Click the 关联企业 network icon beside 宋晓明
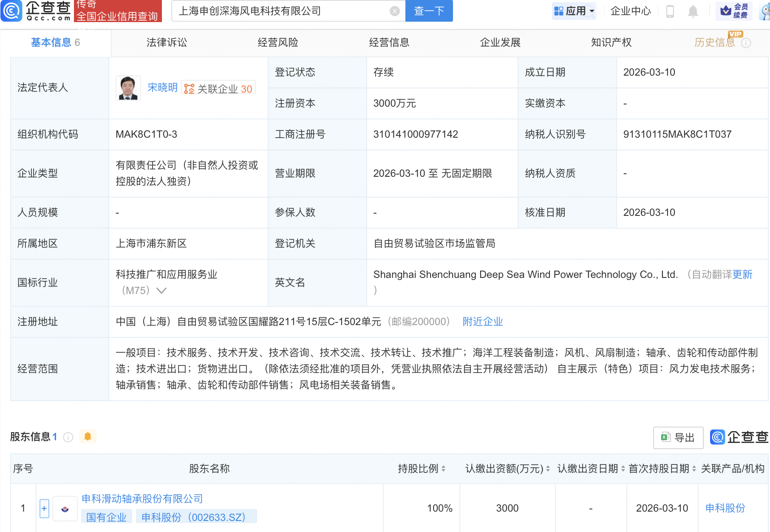 pos(188,88)
